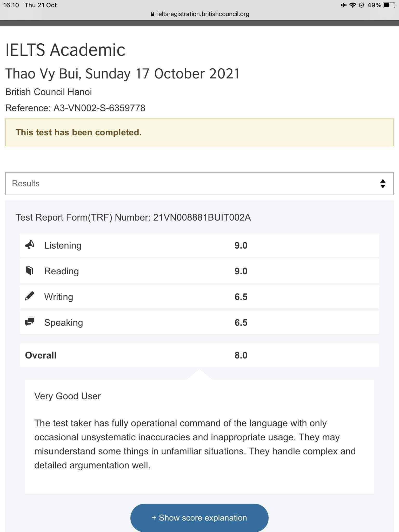This screenshot has width=399, height=532.
Task: Tap the padlock icon in address bar
Action: click(152, 14)
